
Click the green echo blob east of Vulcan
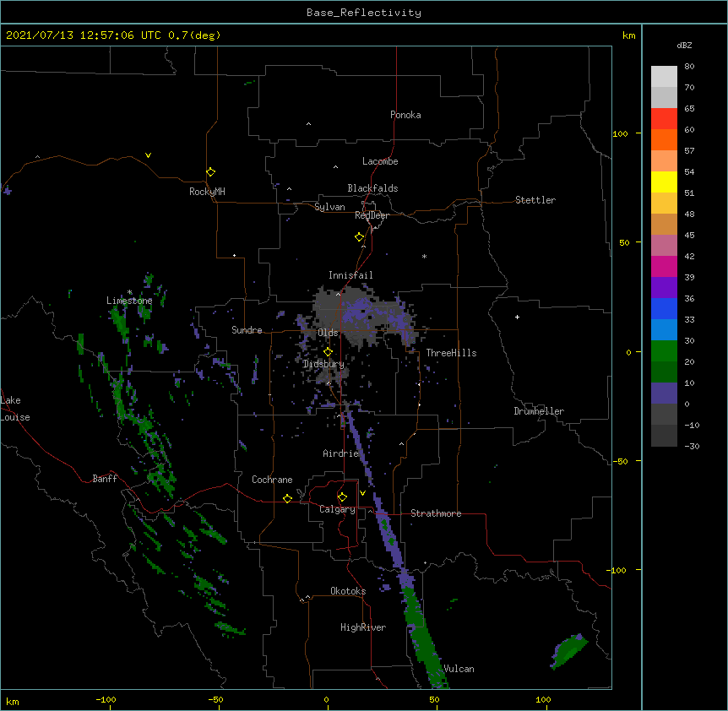(568, 651)
